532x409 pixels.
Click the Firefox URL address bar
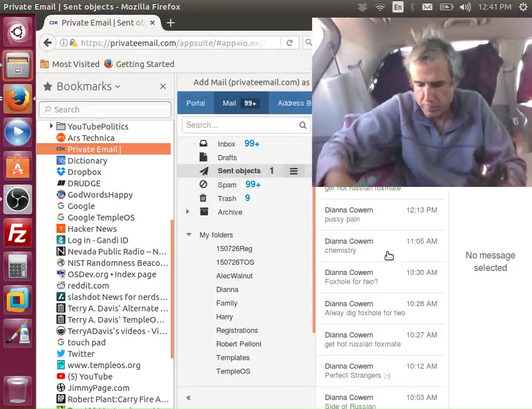coord(173,43)
